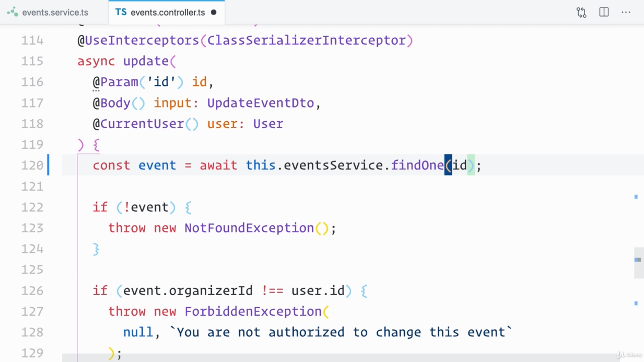Click line number 120 in the gutter
This screenshot has width=644, height=362.
[32, 165]
